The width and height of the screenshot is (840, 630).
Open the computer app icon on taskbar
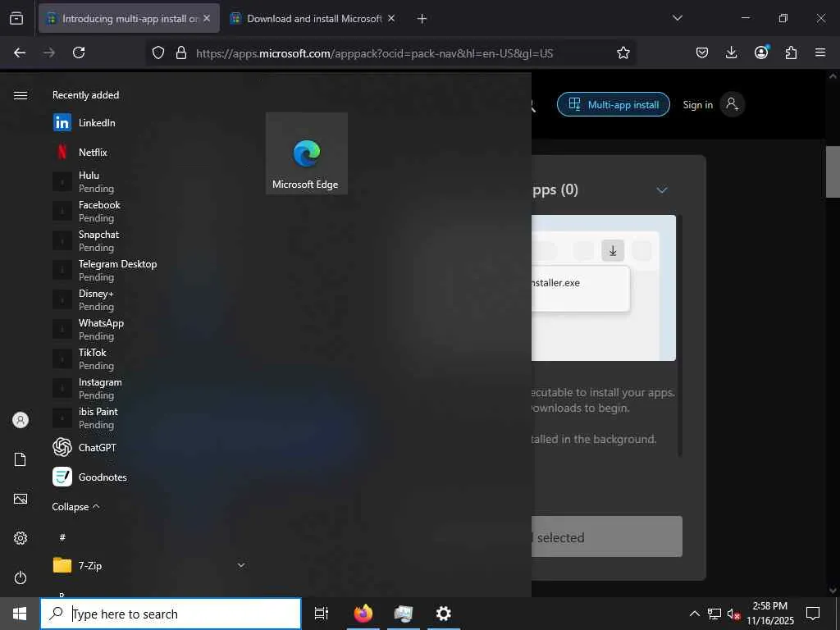pos(404,614)
